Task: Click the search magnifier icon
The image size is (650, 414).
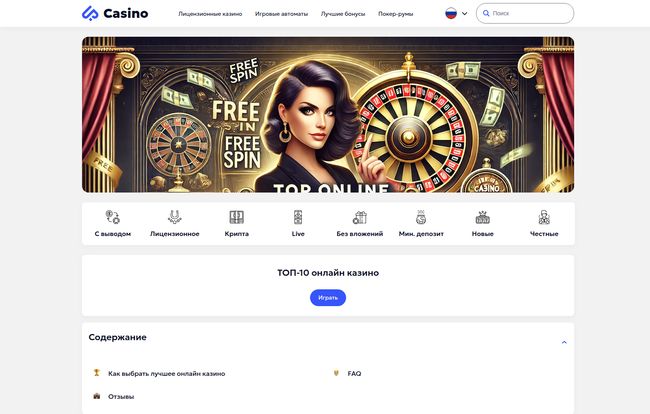Action: pyautogui.click(x=486, y=13)
